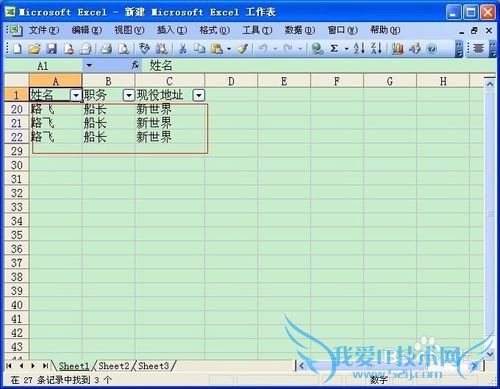Open the 视图(V) menu

(x=129, y=30)
